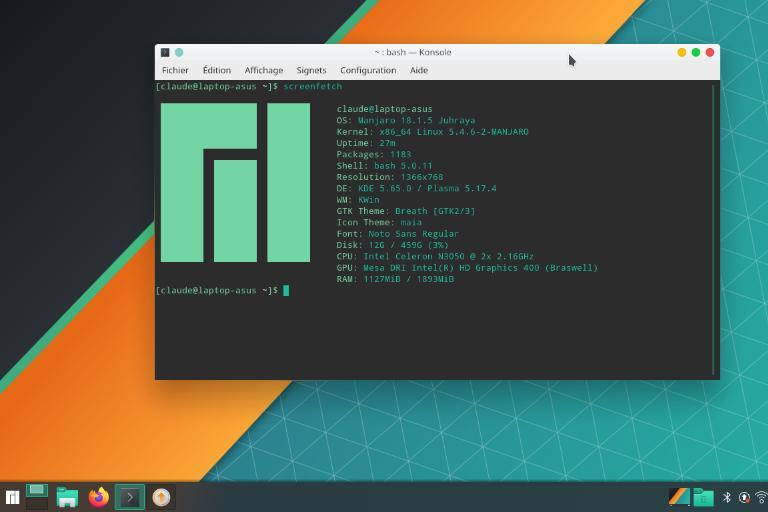Click the 'CPU: Intel Celeron N3050' line

435,256
